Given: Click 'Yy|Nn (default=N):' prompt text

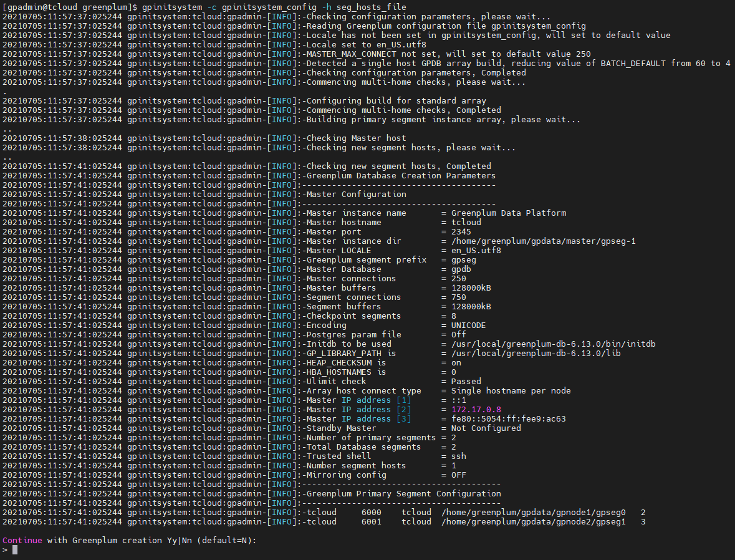Looking at the screenshot, I should tap(211, 540).
